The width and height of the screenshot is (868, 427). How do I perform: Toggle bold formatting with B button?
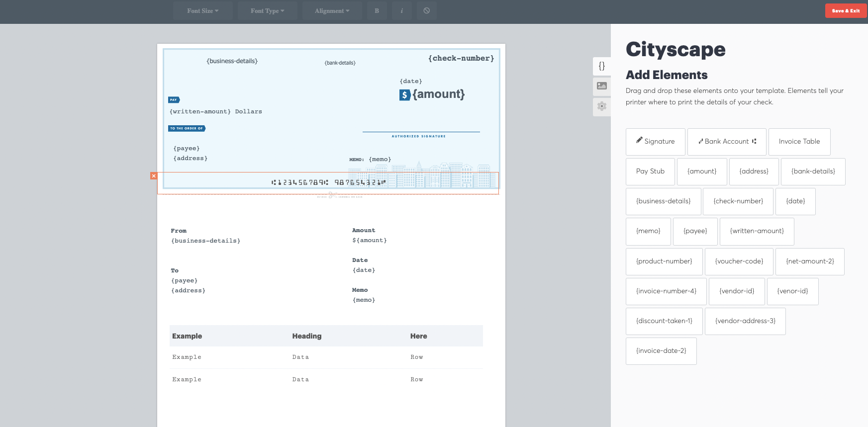377,11
